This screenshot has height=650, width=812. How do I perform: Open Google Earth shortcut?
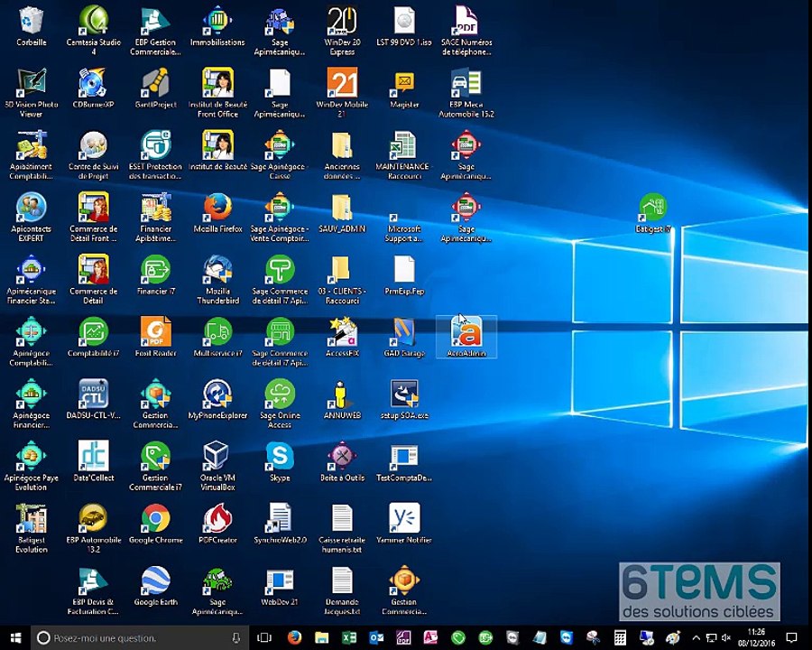pyautogui.click(x=155, y=586)
